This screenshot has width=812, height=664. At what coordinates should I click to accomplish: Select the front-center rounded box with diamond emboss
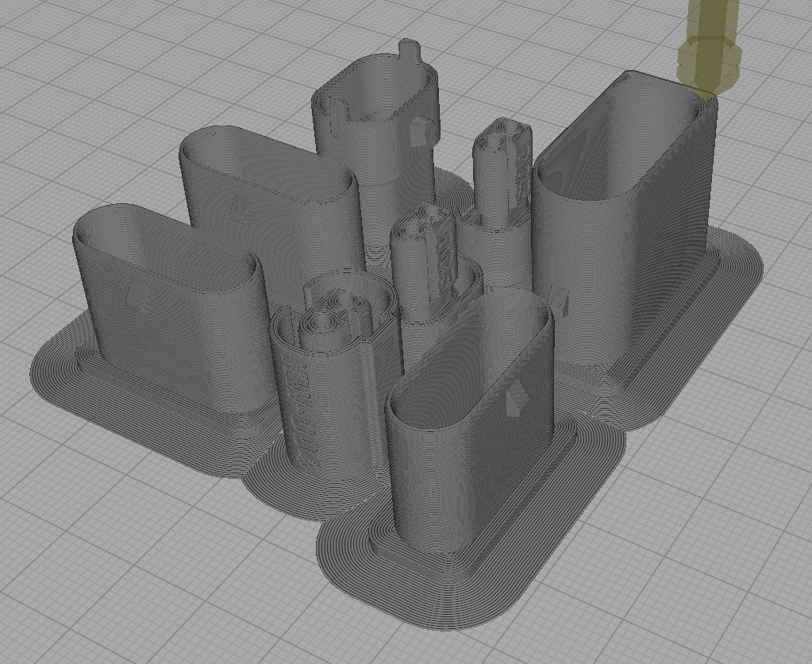click(x=470, y=425)
